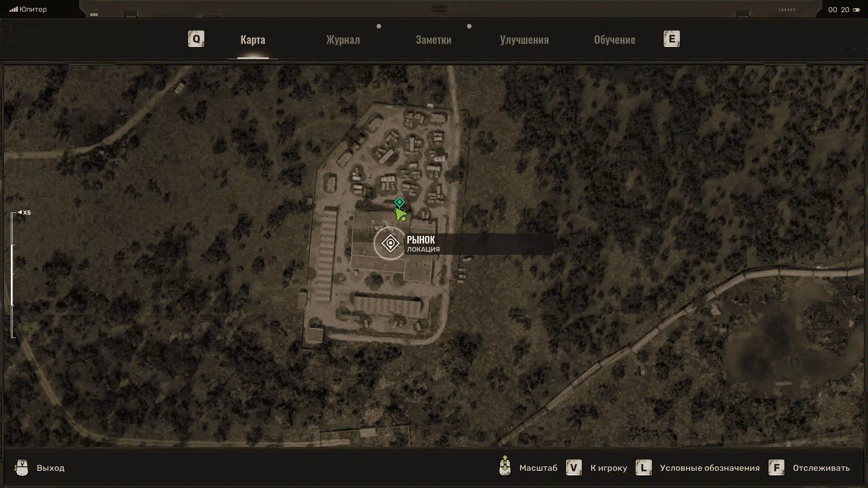868x488 pixels.
Task: Open the Журнал tab
Action: (343, 40)
